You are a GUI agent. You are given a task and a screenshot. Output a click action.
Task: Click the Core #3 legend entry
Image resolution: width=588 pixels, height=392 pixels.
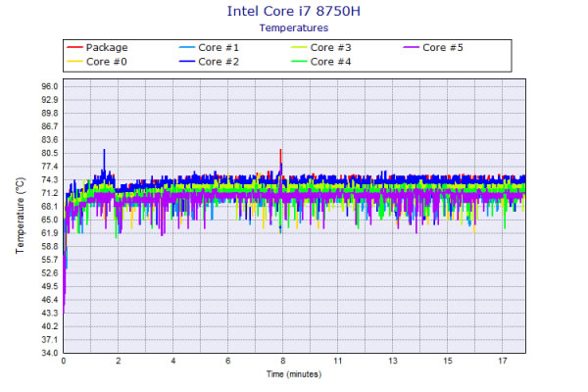pos(321,48)
